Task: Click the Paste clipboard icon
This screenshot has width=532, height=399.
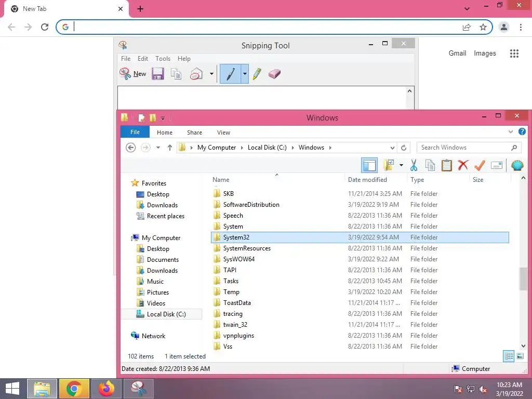Action: point(446,165)
